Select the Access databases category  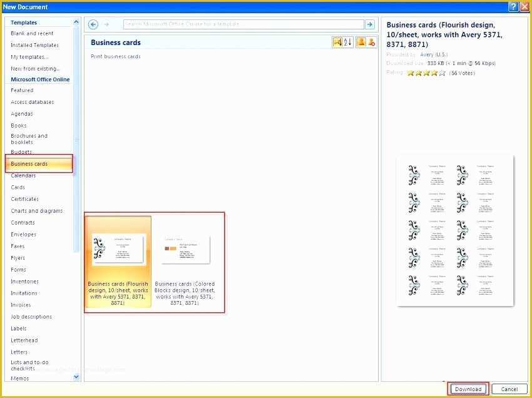pos(32,102)
